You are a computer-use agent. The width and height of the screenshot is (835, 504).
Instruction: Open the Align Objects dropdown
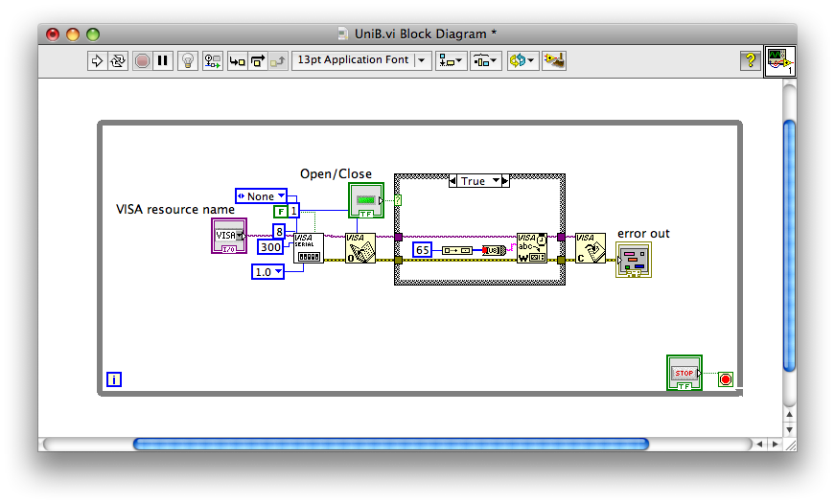(451, 60)
